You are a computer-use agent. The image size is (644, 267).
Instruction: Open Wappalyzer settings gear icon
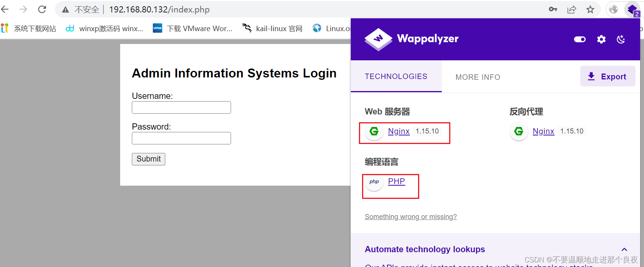[601, 39]
